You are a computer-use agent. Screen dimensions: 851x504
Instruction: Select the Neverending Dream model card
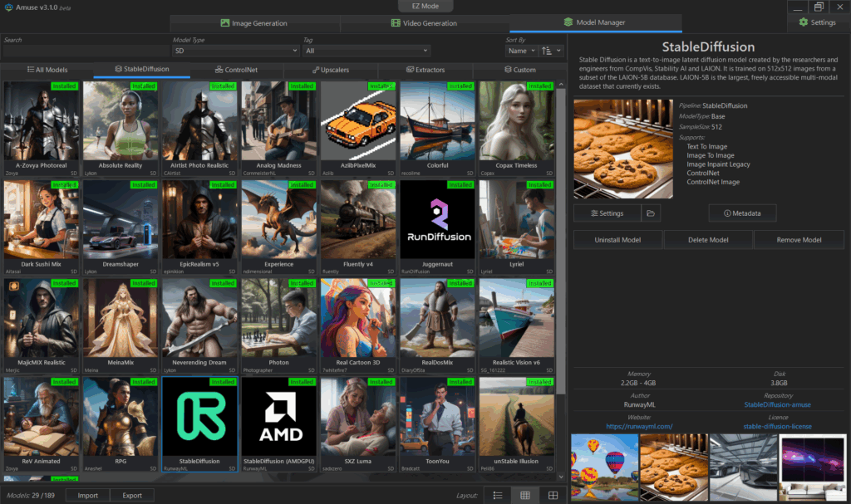pyautogui.click(x=199, y=326)
